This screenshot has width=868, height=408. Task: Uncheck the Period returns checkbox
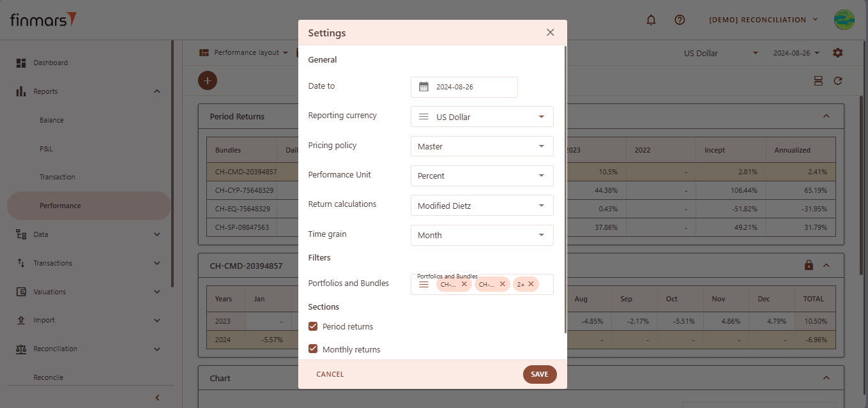(313, 326)
